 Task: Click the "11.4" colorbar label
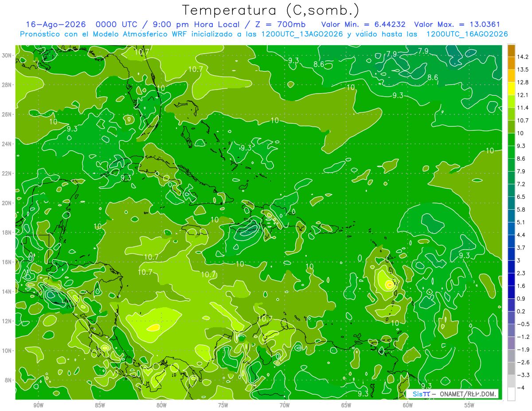[523, 107]
